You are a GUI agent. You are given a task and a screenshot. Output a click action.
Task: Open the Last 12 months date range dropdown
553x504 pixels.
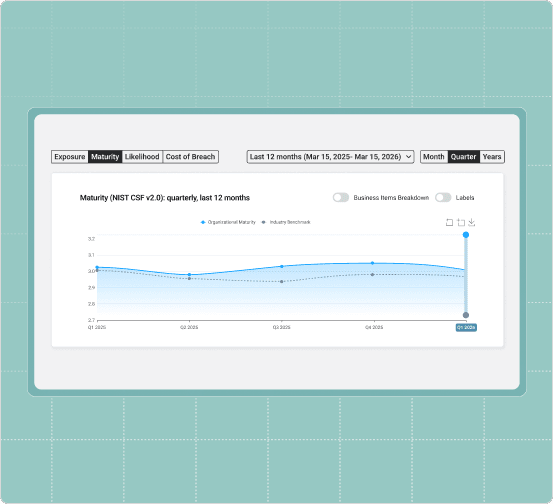coord(330,157)
